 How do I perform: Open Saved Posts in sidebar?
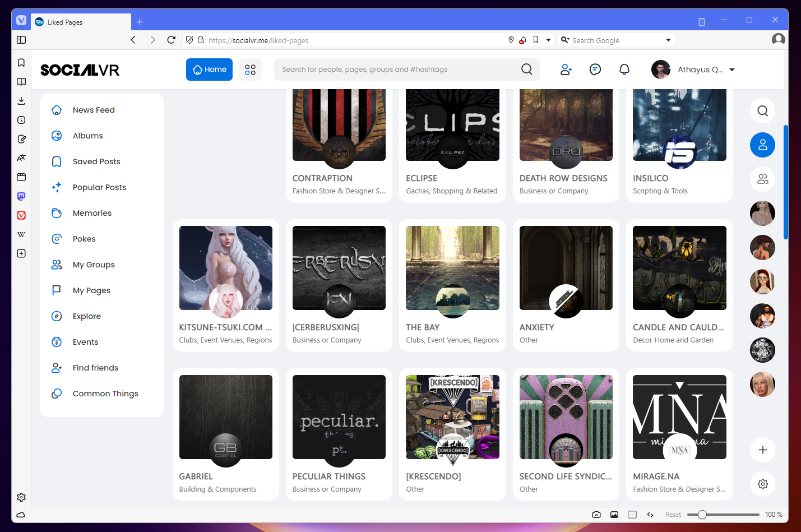[x=96, y=161]
